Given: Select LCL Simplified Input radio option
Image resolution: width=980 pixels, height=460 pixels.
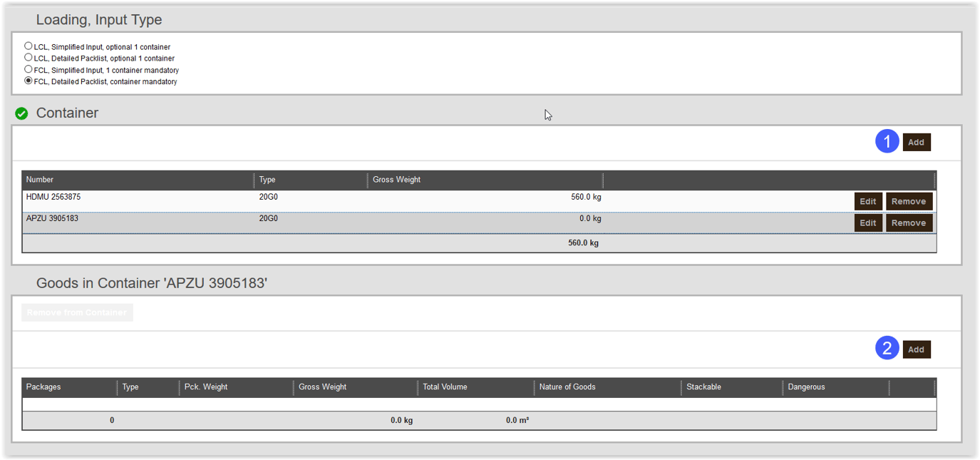Looking at the screenshot, I should tap(29, 46).
